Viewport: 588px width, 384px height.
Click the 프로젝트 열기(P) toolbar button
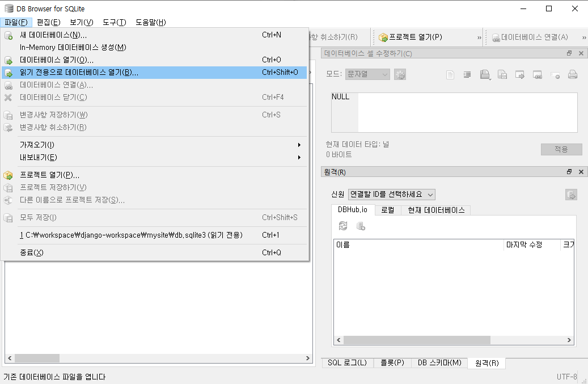[411, 37]
